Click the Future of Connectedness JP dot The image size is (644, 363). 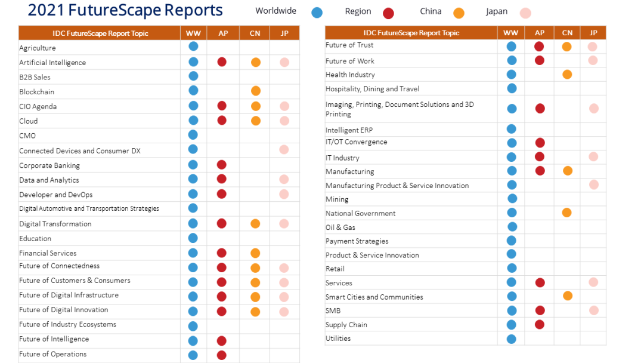[x=284, y=268]
